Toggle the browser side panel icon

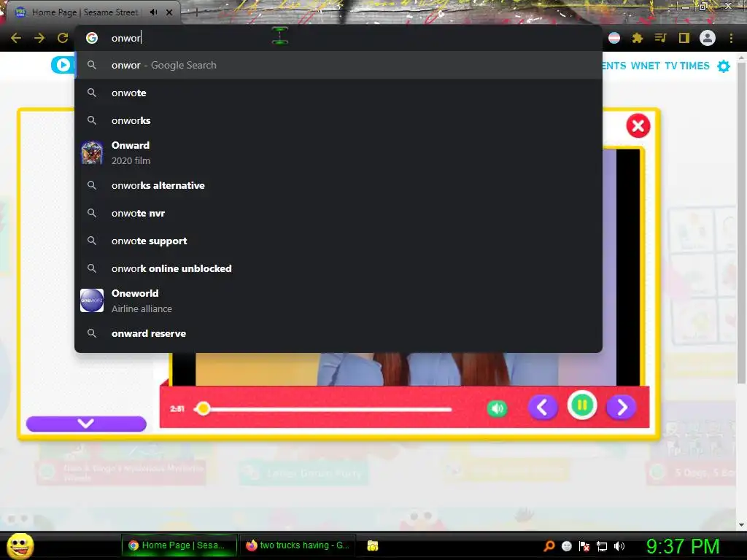pos(684,38)
